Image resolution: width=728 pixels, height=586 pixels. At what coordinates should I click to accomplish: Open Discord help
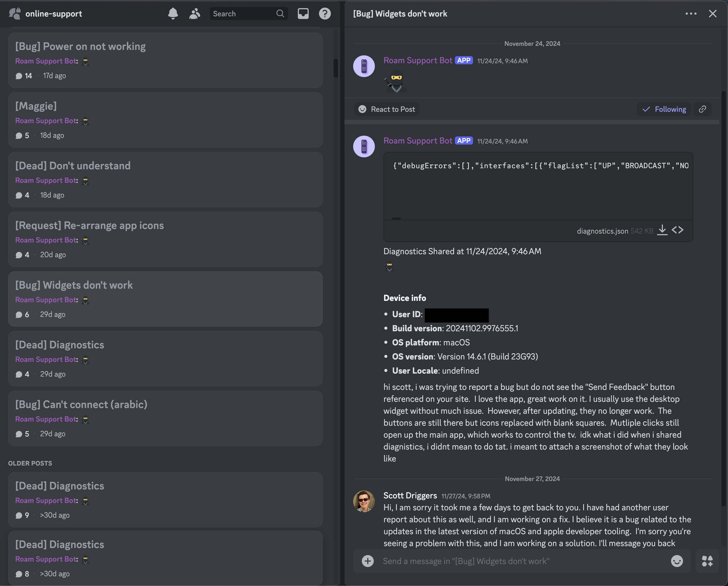pos(324,14)
